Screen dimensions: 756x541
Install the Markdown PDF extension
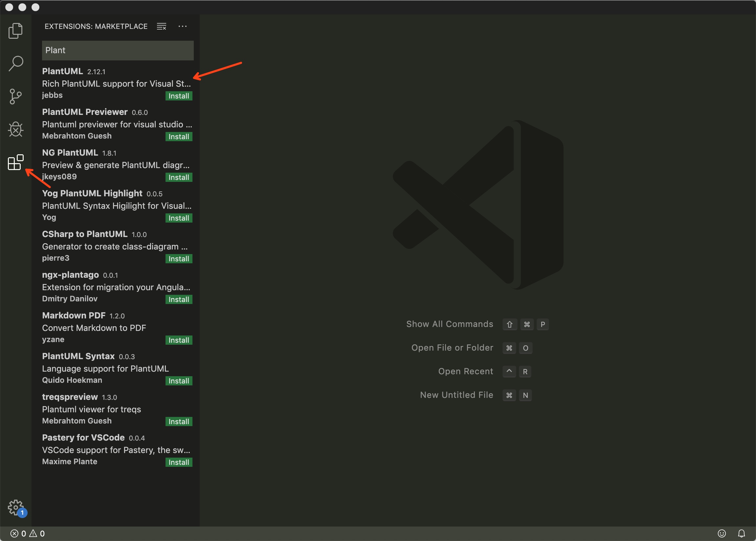[x=179, y=340]
